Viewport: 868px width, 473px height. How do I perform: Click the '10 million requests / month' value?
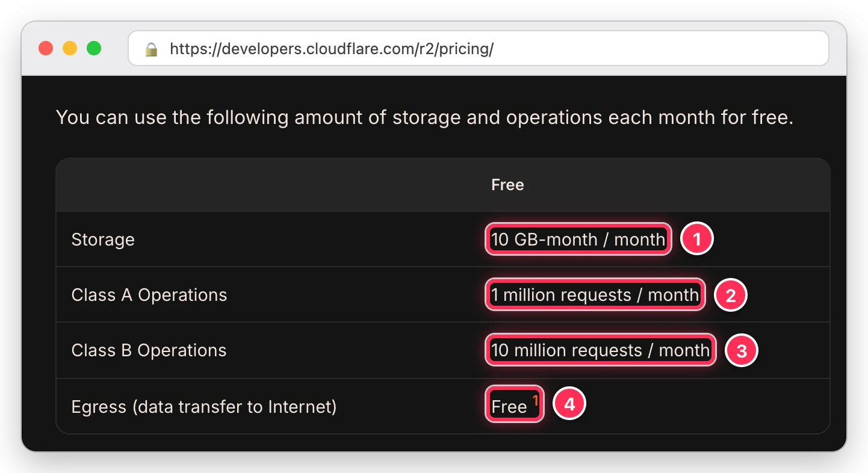pyautogui.click(x=600, y=350)
